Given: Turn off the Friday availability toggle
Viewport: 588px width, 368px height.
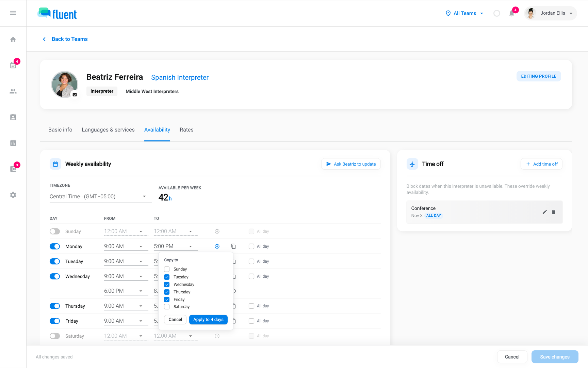Looking at the screenshot, I should [x=55, y=321].
